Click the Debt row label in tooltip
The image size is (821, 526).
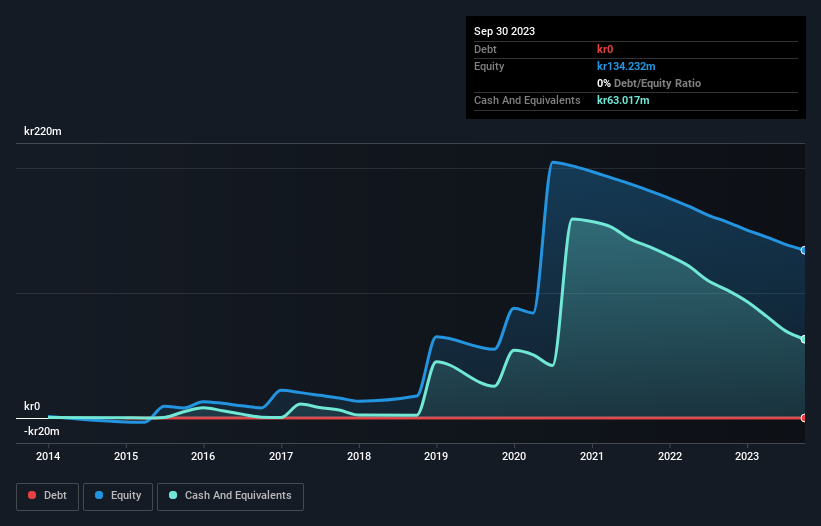tap(485, 49)
